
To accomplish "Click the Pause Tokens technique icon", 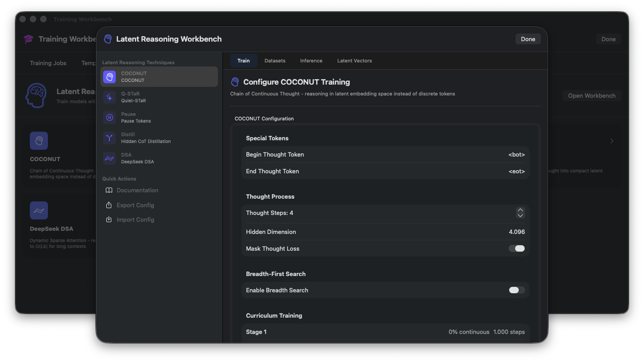I will coord(109,117).
